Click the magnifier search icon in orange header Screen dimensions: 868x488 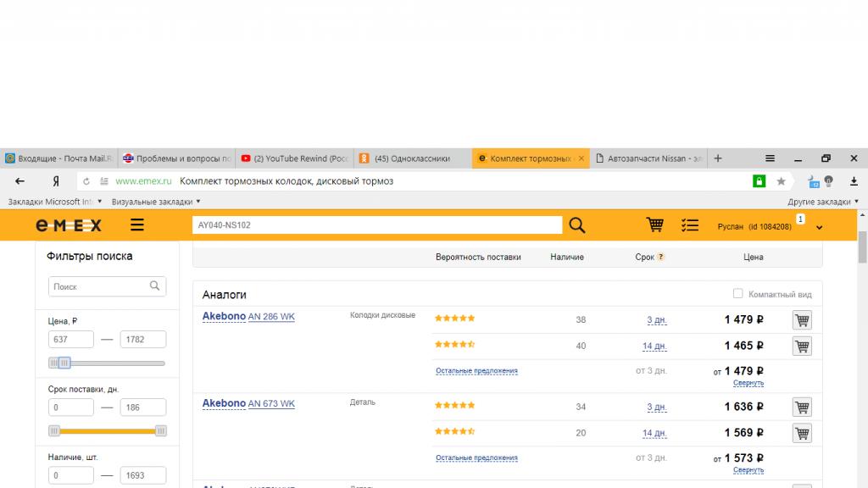576,225
